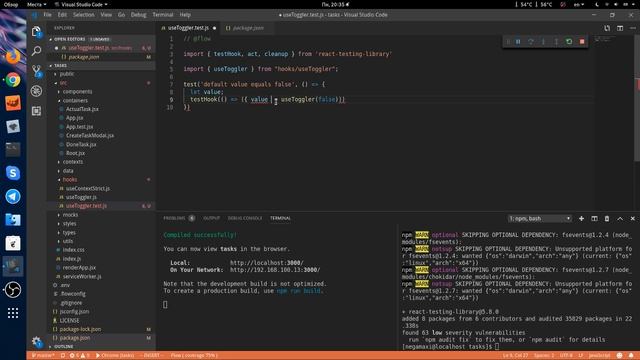Collapse the src folder
Screen dimensions: 640x360
(x=63, y=83)
